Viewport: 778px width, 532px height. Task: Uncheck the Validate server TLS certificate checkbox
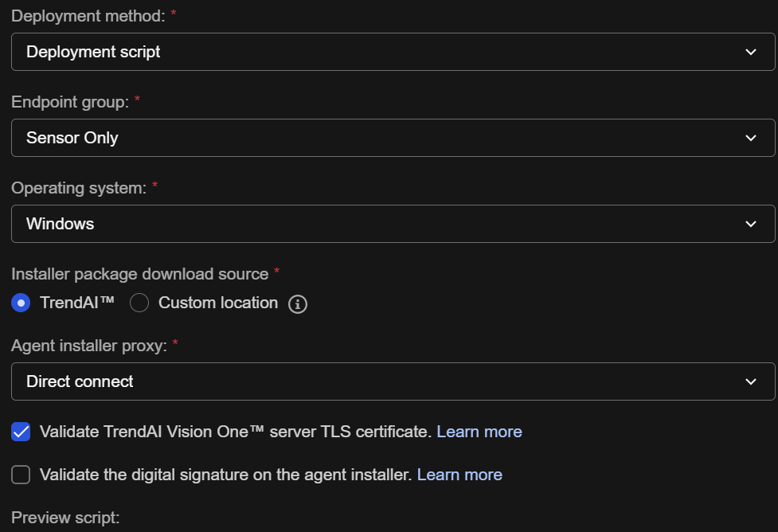tap(21, 432)
